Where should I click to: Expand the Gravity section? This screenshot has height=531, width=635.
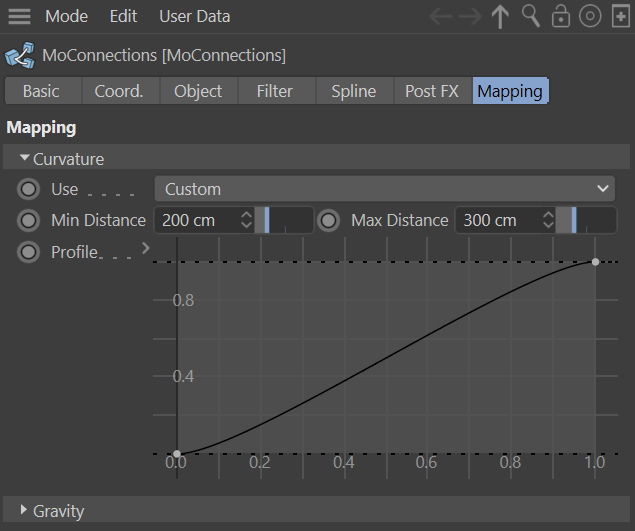[25, 511]
